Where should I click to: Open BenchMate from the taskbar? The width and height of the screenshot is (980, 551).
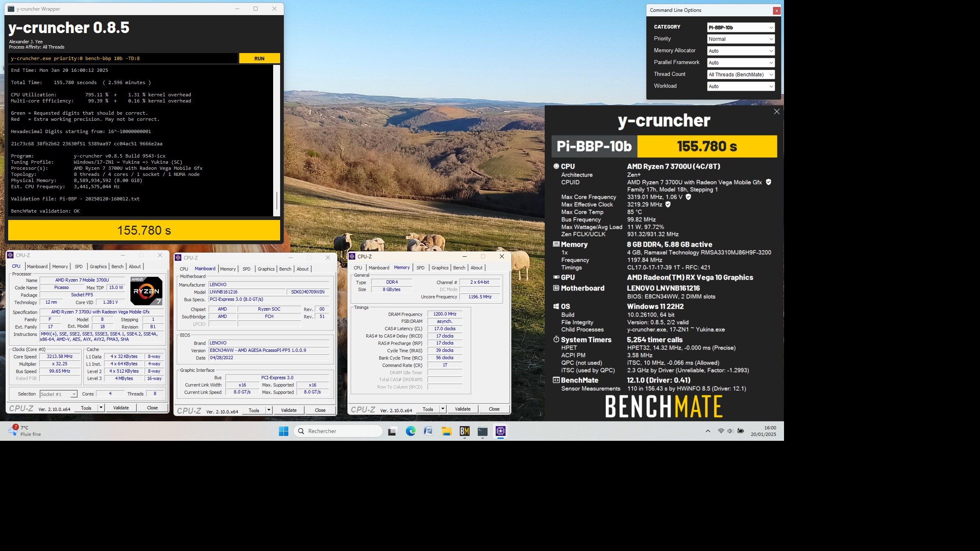465,431
